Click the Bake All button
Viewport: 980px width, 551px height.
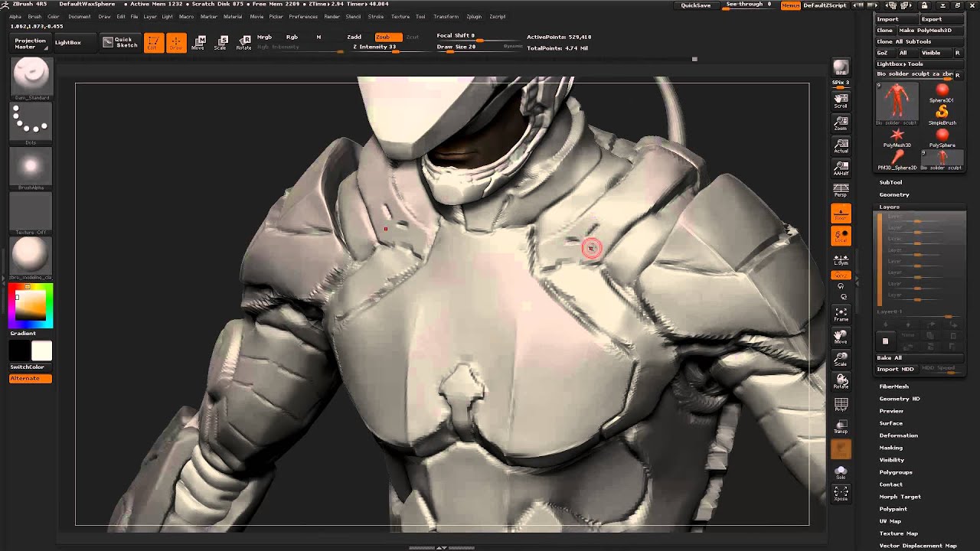[x=920, y=357]
